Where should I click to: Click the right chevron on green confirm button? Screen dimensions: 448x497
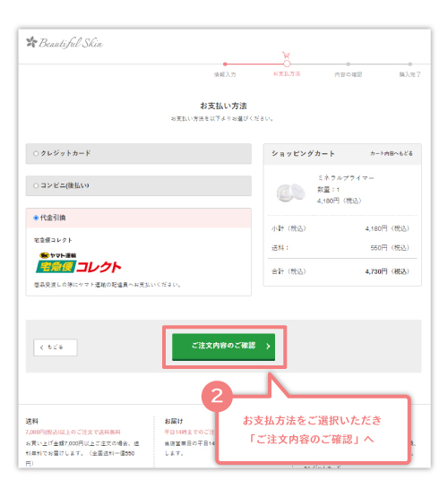pos(268,347)
